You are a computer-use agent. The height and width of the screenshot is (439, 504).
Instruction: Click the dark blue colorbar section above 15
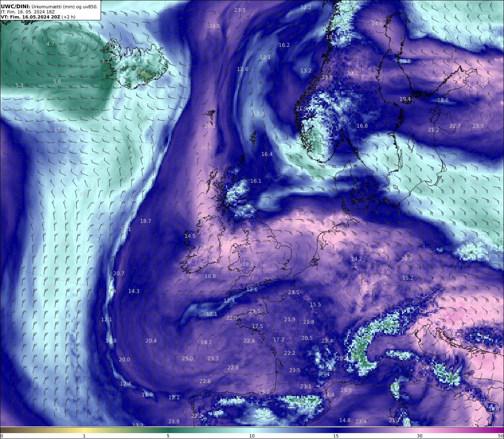click(x=336, y=430)
